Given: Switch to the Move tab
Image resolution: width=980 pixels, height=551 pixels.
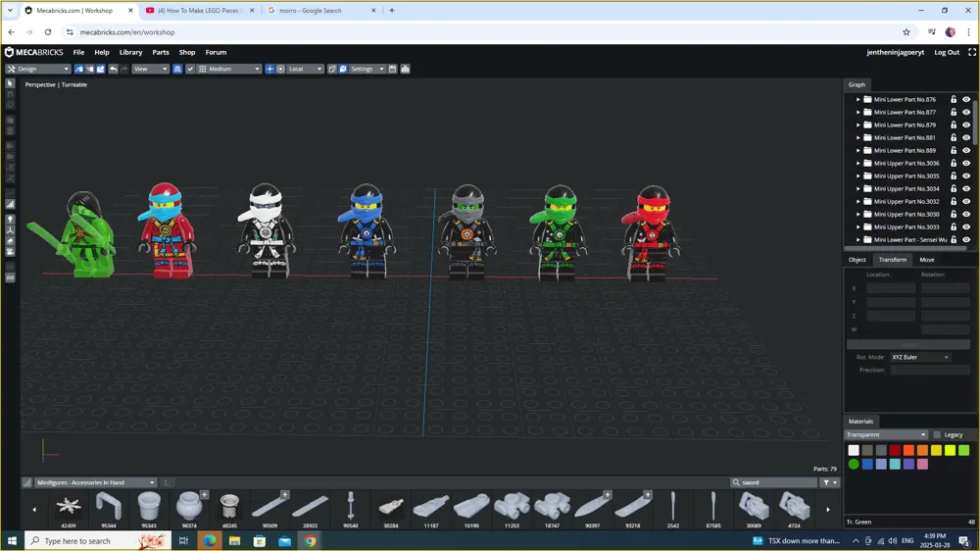Looking at the screenshot, I should click(x=927, y=260).
